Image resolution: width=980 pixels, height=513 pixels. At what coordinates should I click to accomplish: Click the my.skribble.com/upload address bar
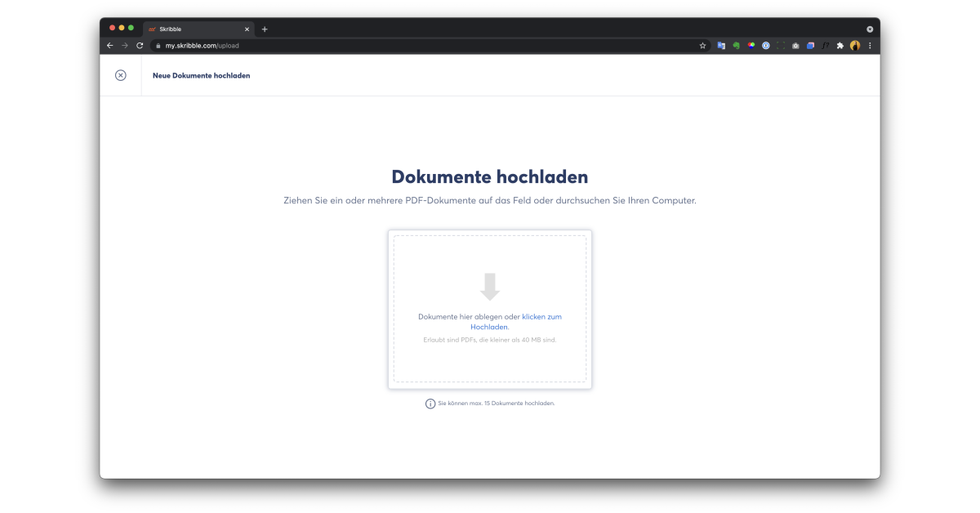(x=430, y=46)
